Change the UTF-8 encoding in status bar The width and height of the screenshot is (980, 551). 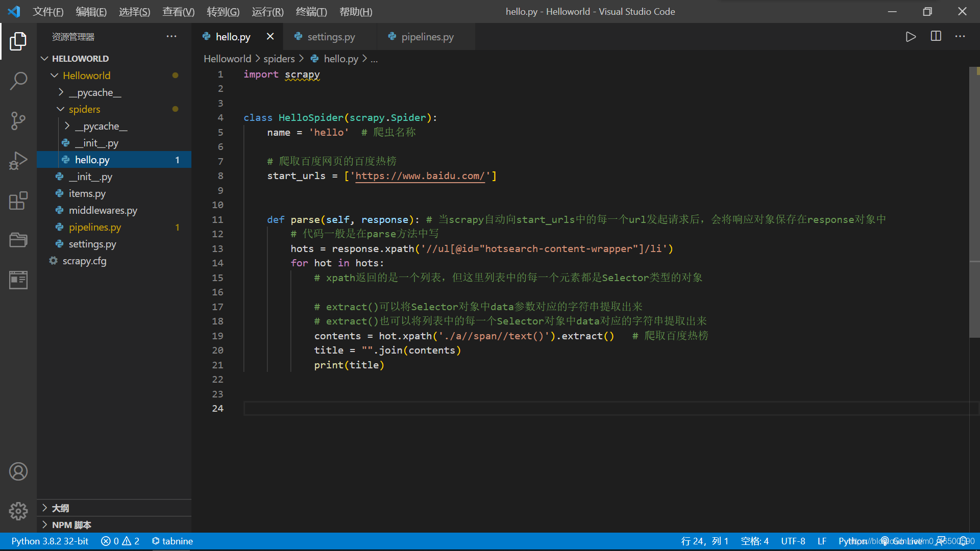coord(793,541)
